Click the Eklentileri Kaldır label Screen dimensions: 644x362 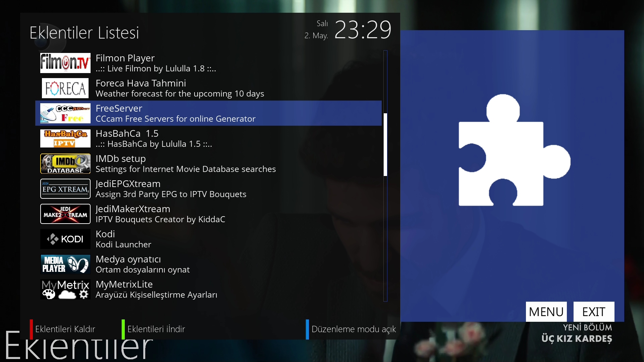pos(65,329)
